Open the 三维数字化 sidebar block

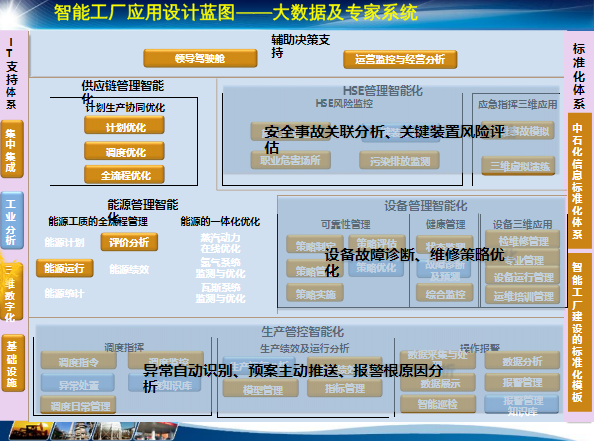[12, 292]
